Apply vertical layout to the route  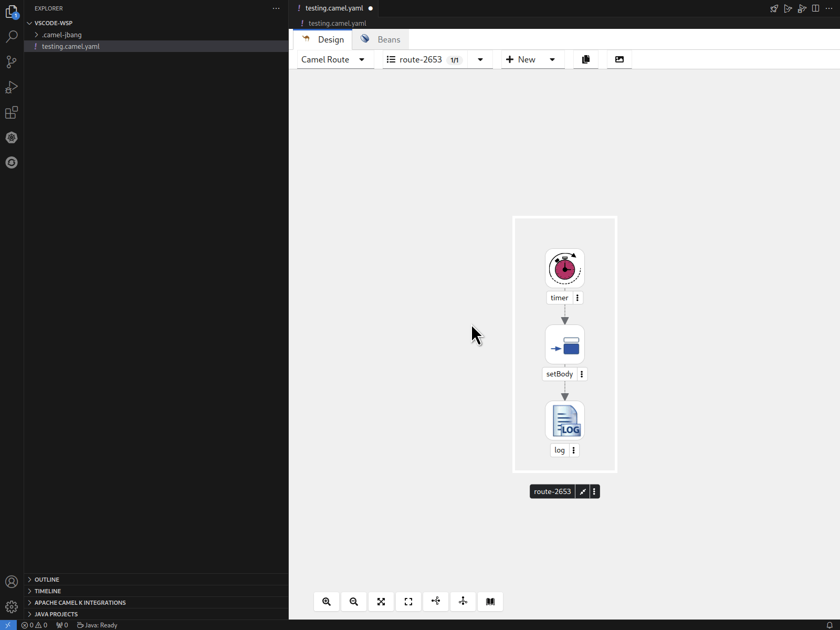coord(463,602)
